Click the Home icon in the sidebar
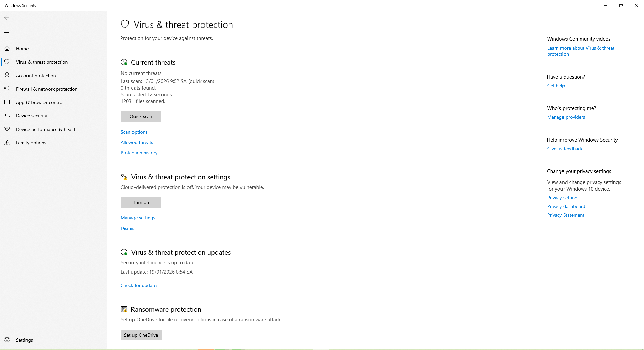The image size is (644, 350). (7, 49)
